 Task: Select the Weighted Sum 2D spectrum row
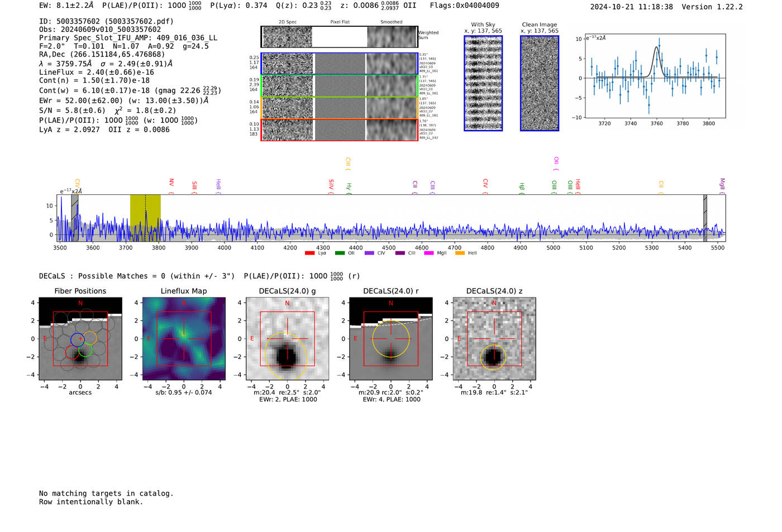coord(339,37)
